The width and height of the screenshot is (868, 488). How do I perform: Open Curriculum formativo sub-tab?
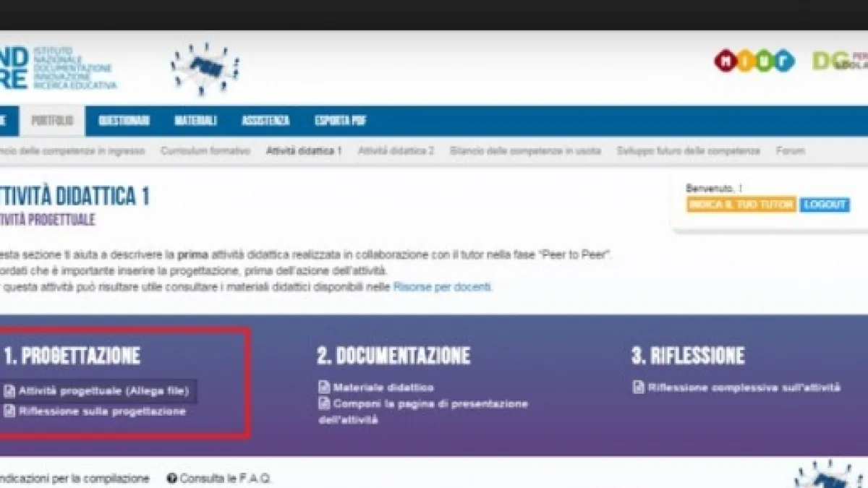(205, 151)
